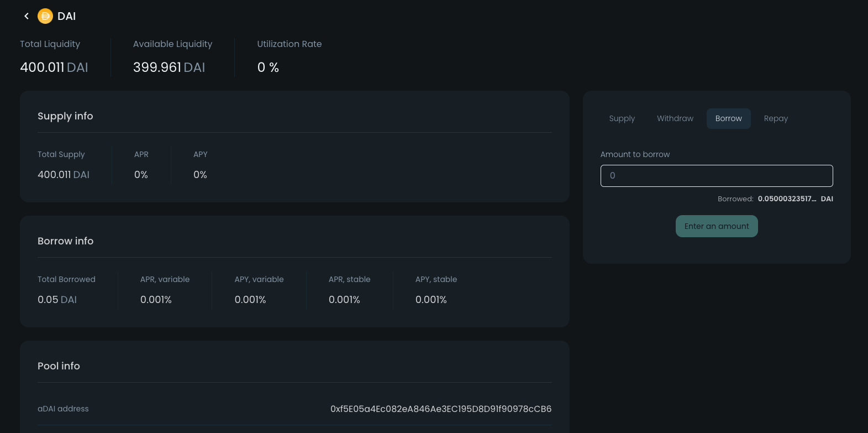868x433 pixels.
Task: Click the Available Liquidity value 399.961 DAI
Action: [x=169, y=67]
